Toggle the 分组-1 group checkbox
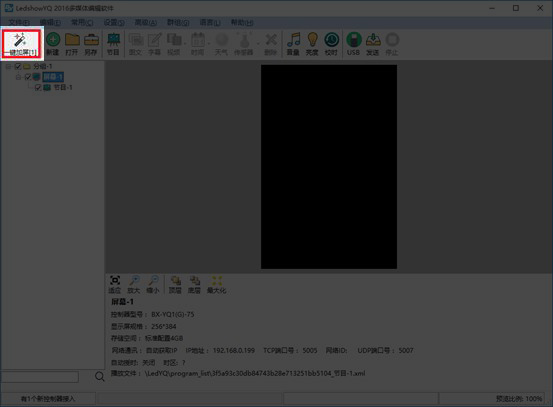The width and height of the screenshot is (553, 407). pyautogui.click(x=18, y=66)
